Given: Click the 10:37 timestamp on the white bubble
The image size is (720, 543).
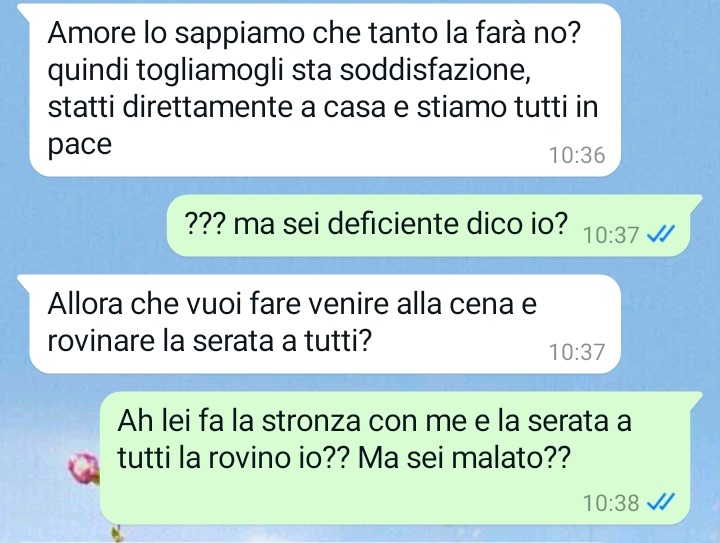Looking at the screenshot, I should (577, 352).
